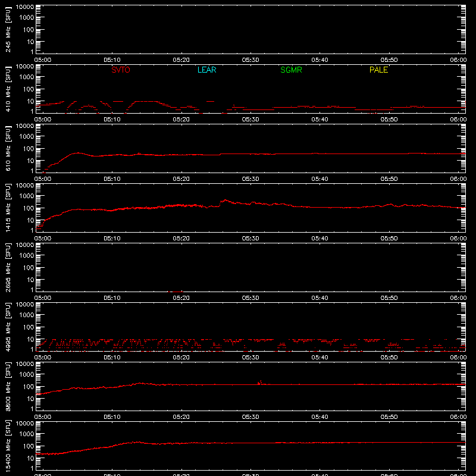
Task: Click the 15400 MHz [SFU] axis title
Action: click(x=8, y=446)
